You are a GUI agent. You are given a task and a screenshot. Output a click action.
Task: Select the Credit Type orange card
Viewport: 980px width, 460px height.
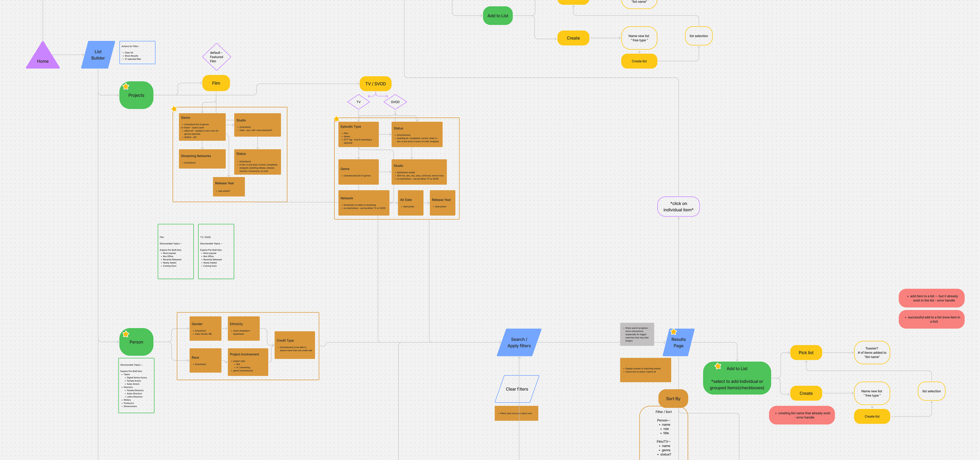[x=295, y=345]
